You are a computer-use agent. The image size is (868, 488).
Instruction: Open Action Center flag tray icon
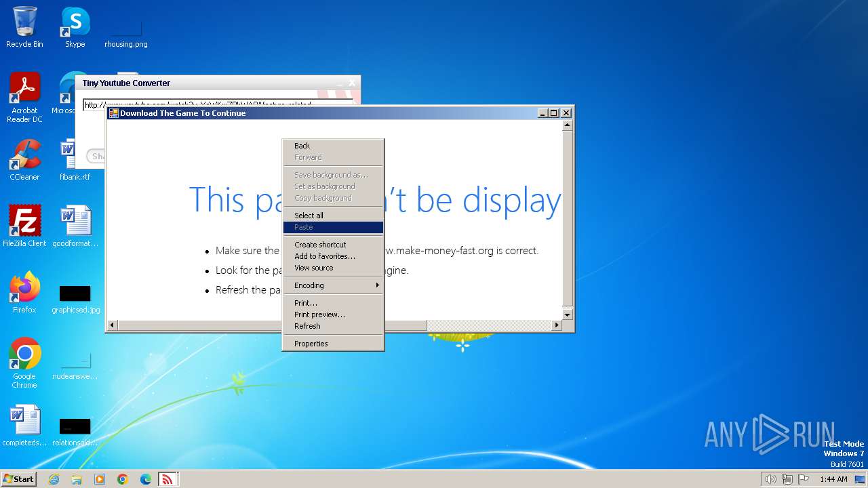(x=804, y=479)
